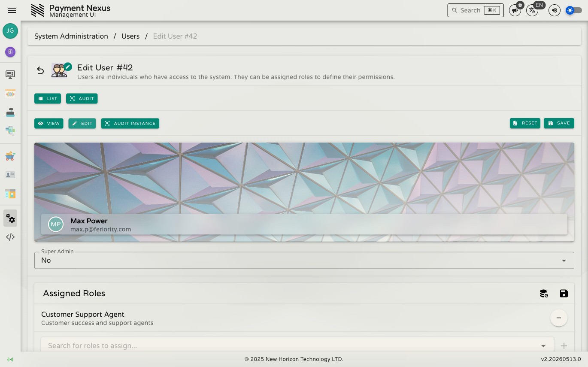Click the orange gear banner sidebar icon

tap(10, 94)
